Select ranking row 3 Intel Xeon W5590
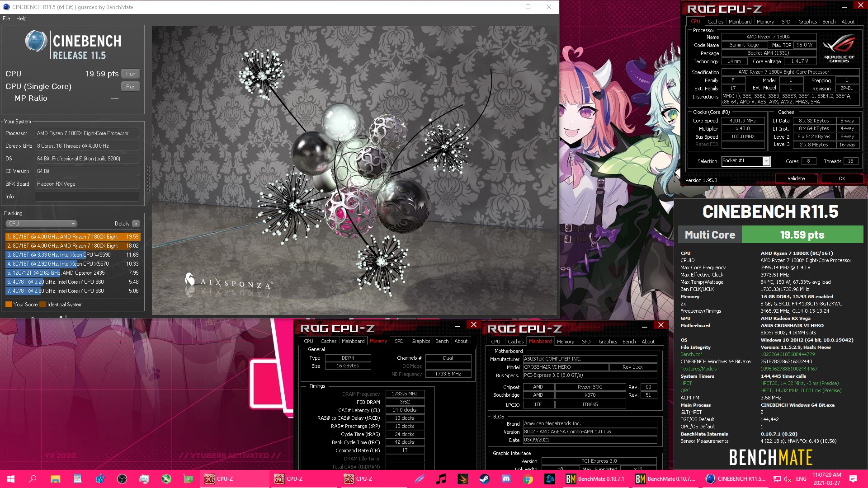The image size is (868, 488). (73, 255)
